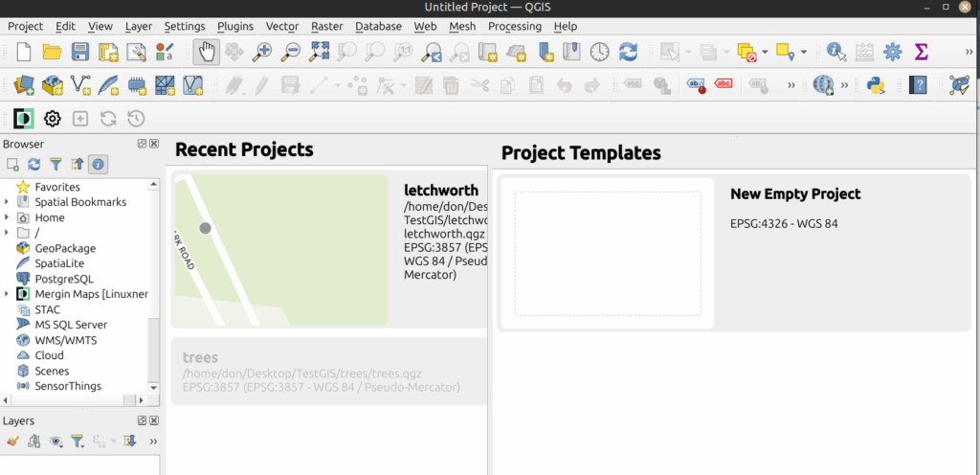Viewport: 980px width, 475px height.
Task: Select the SensorThings browser entry
Action: (68, 386)
